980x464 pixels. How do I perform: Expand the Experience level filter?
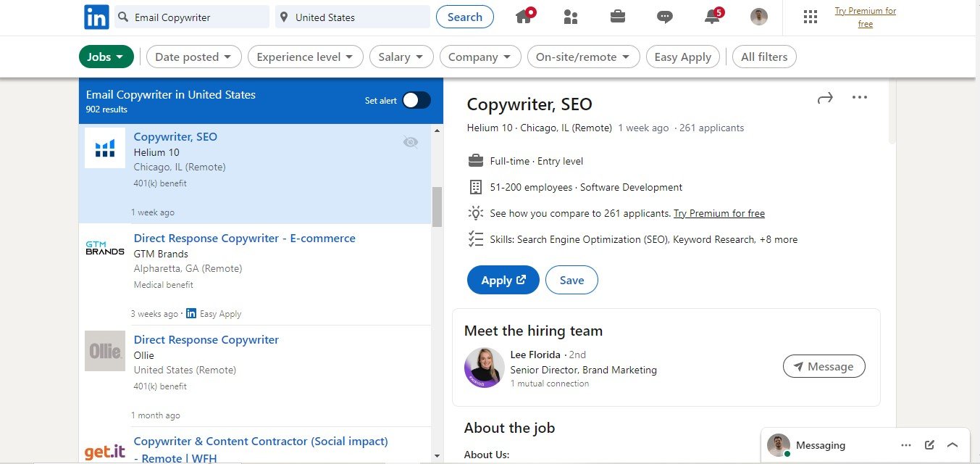(x=305, y=57)
